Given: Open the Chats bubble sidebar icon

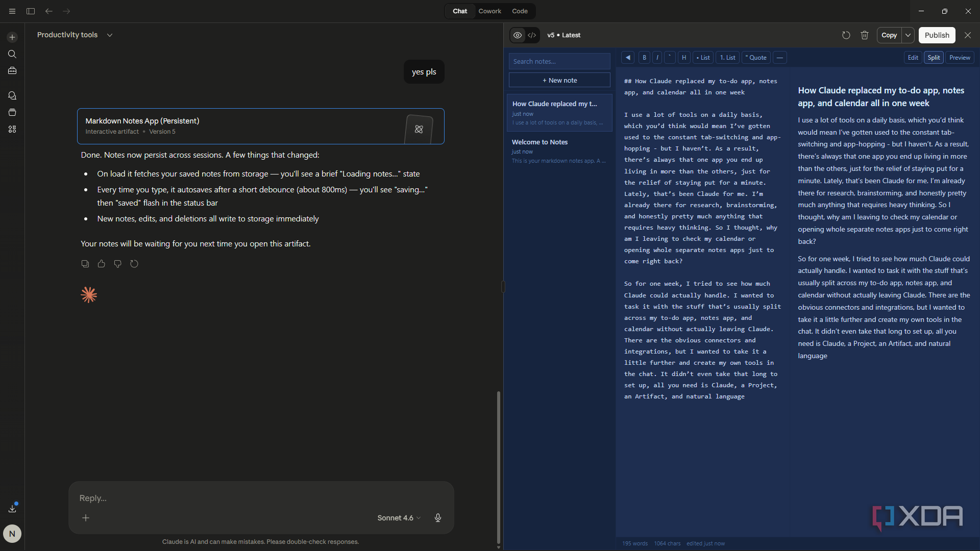Looking at the screenshot, I should coord(12,95).
